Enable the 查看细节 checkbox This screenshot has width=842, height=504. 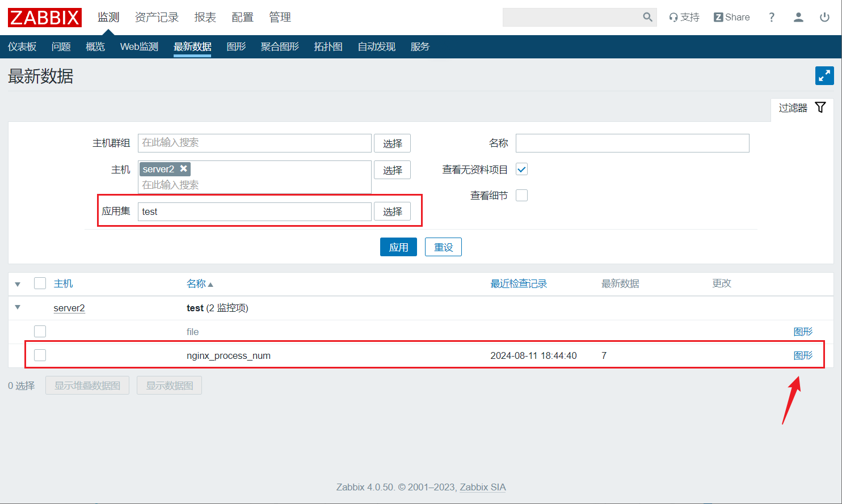pos(521,195)
